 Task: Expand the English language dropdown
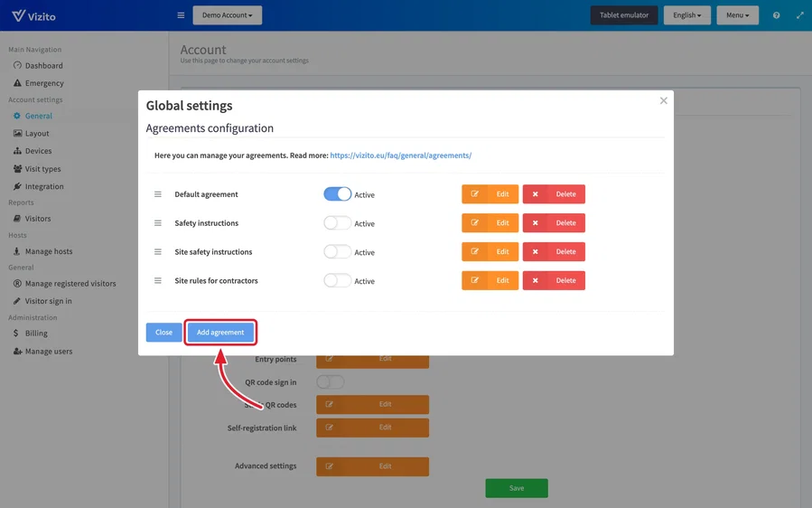(686, 15)
